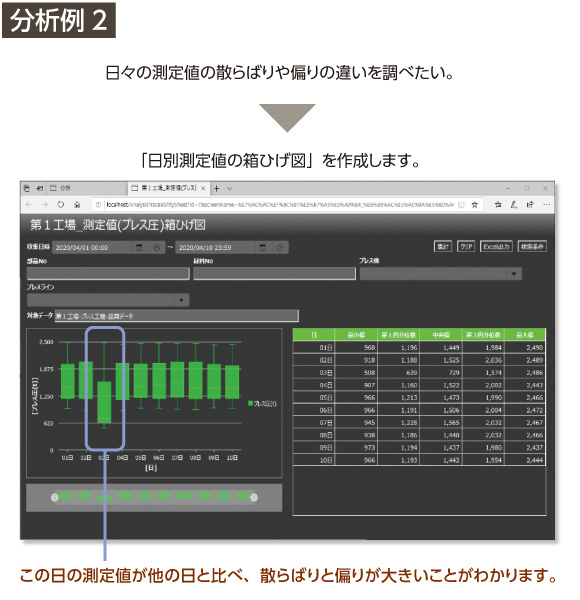Click the 部品No input field
Screen dimensions: 580x600
tap(108, 274)
